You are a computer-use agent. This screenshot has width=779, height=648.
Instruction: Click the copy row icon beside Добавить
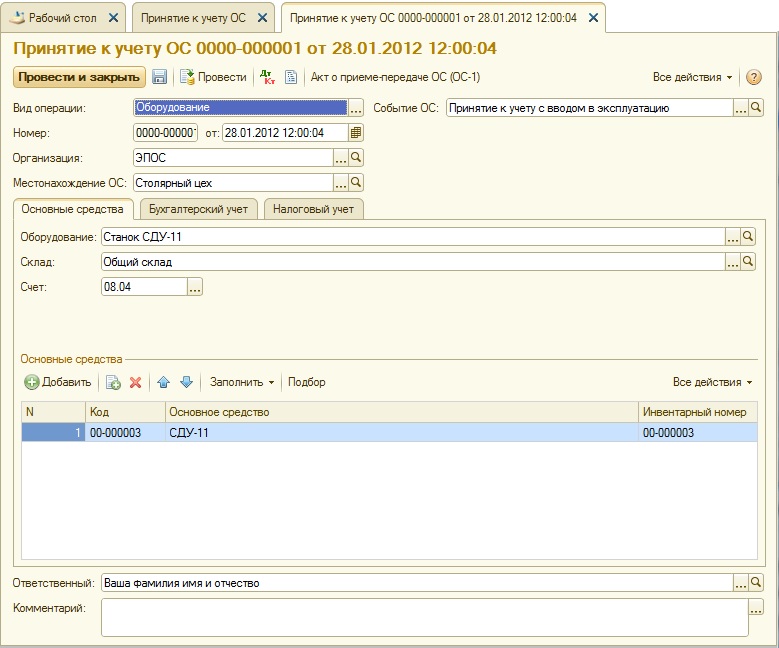point(114,382)
